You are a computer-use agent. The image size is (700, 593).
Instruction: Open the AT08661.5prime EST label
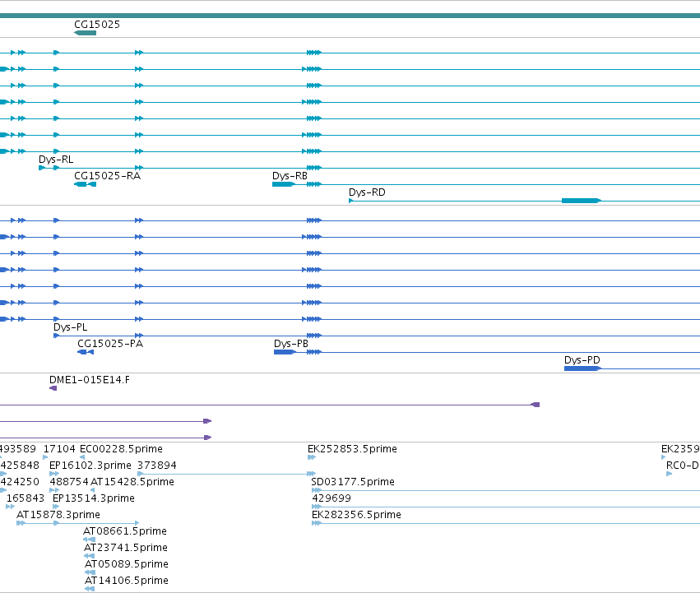click(x=125, y=531)
